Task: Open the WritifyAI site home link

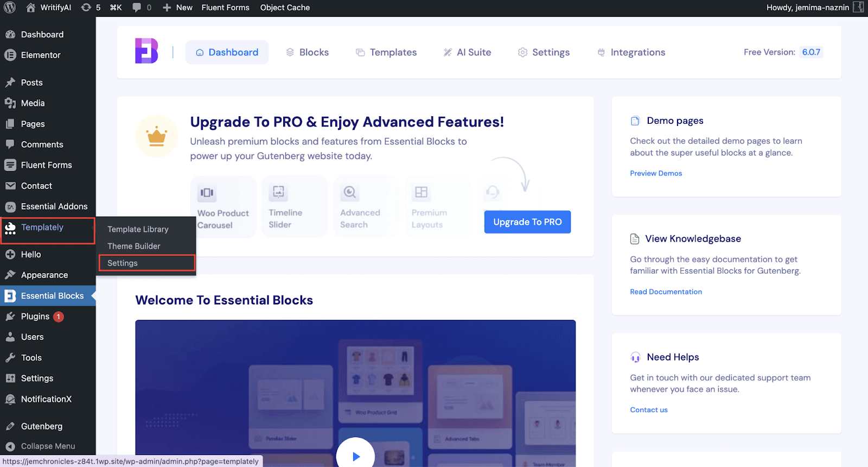Action: 49,8
